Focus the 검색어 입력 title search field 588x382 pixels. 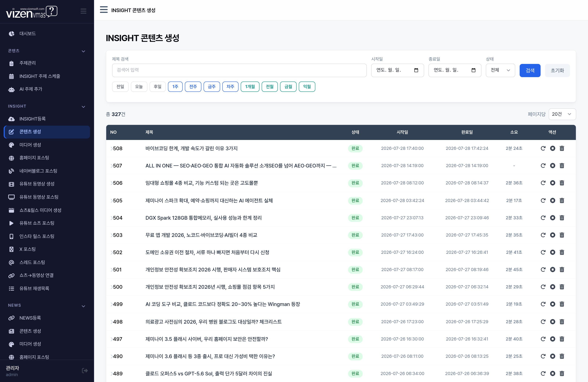point(239,70)
